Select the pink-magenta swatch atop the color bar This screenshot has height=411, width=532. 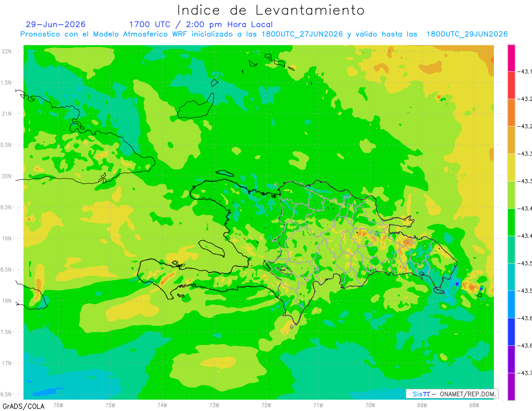tap(511, 58)
